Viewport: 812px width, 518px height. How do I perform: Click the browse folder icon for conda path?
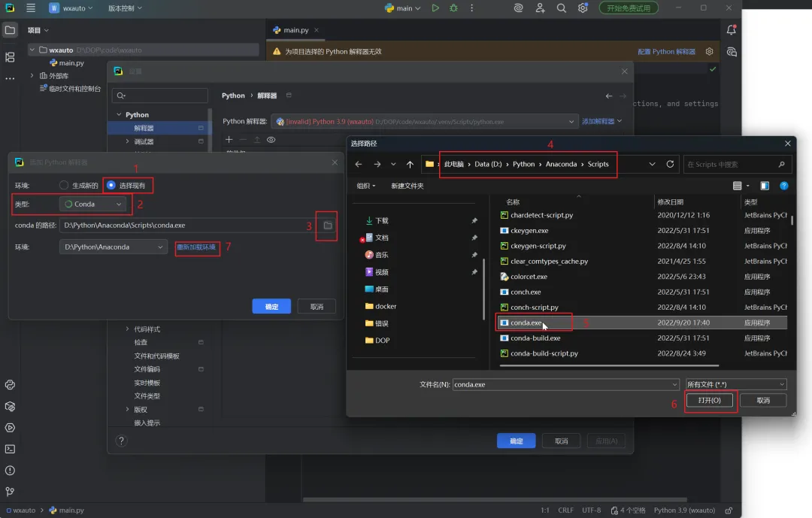pos(327,226)
